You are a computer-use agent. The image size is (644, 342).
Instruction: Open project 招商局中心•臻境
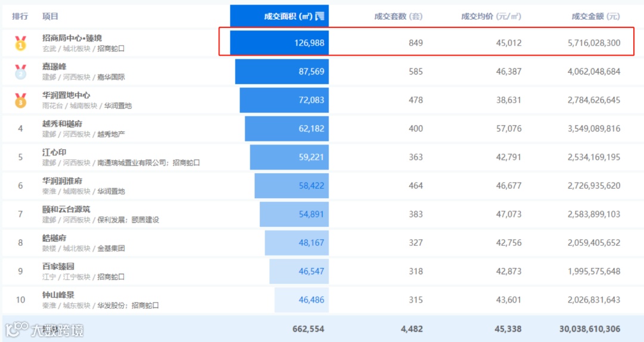(x=72, y=38)
